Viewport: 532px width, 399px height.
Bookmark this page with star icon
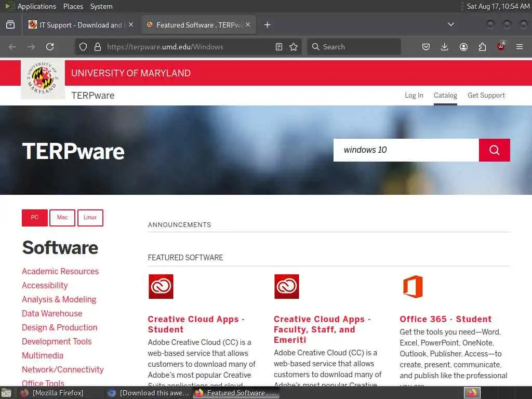[294, 47]
